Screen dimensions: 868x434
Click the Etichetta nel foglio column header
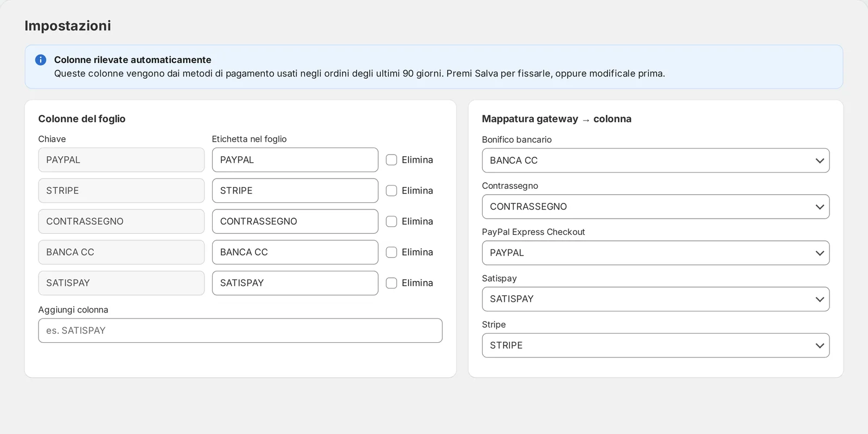coord(250,139)
